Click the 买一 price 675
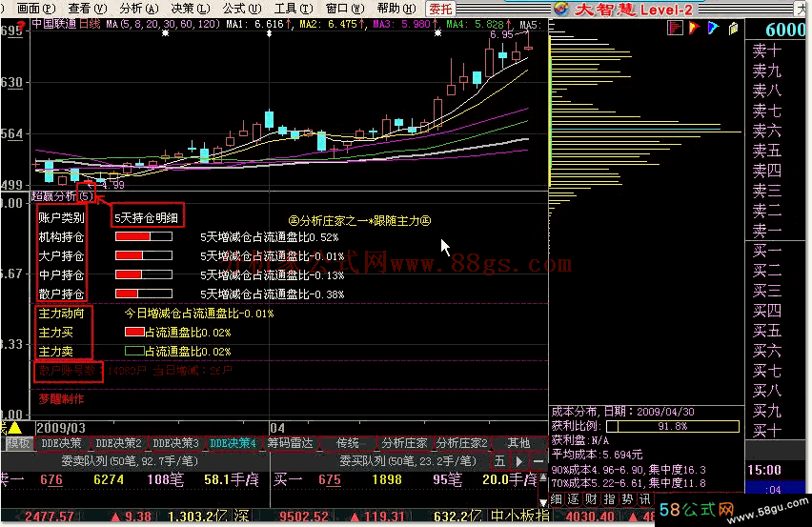This screenshot has width=812, height=527. (330, 480)
